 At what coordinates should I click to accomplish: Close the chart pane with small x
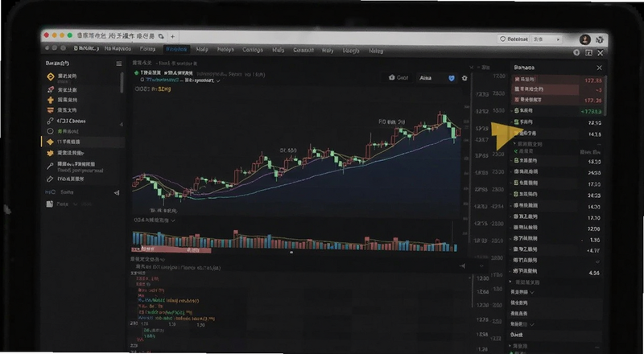[x=472, y=67]
